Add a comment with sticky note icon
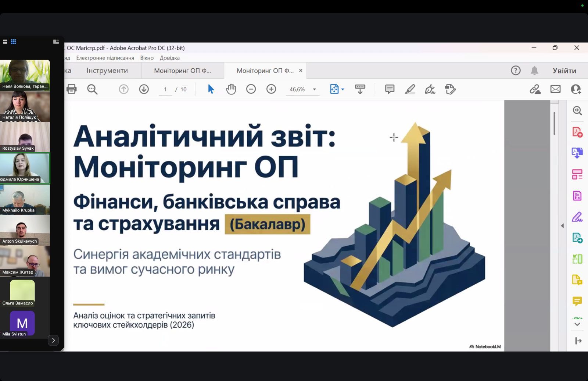Screen dimensions: 588x381 [x=390, y=89]
